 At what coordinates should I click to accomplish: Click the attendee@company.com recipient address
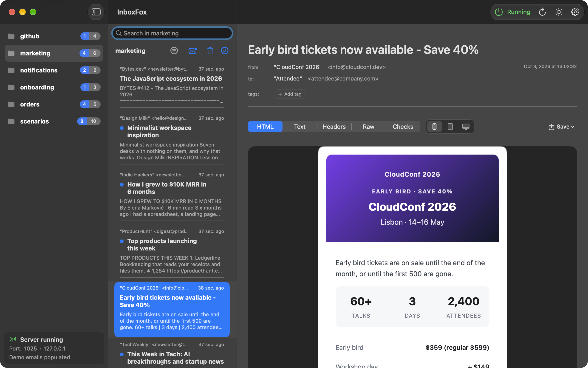[343, 79]
